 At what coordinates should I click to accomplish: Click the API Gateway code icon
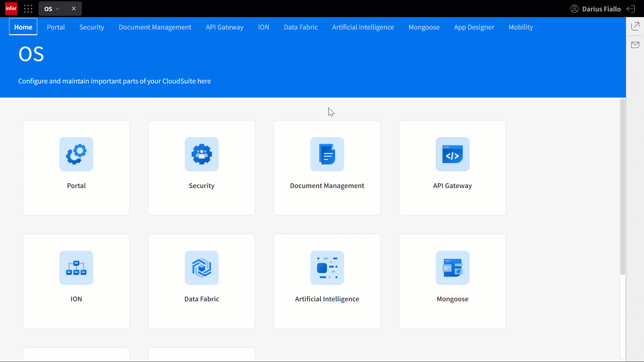tap(452, 154)
